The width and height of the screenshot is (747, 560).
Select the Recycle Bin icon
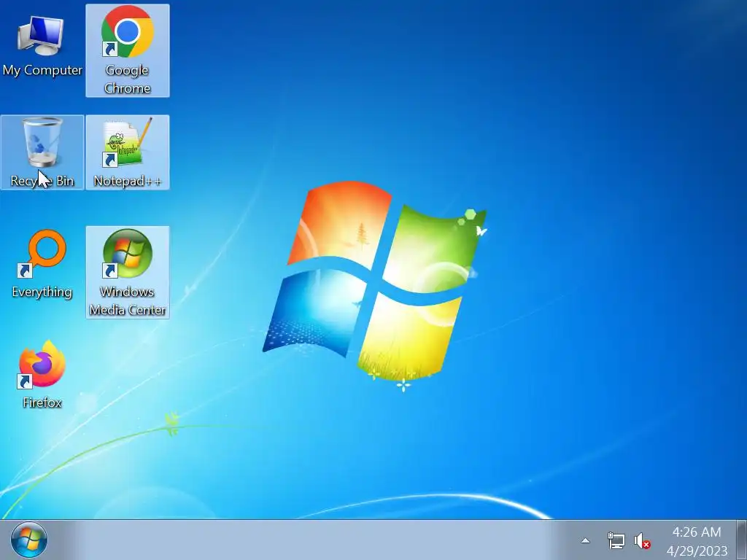tap(42, 152)
